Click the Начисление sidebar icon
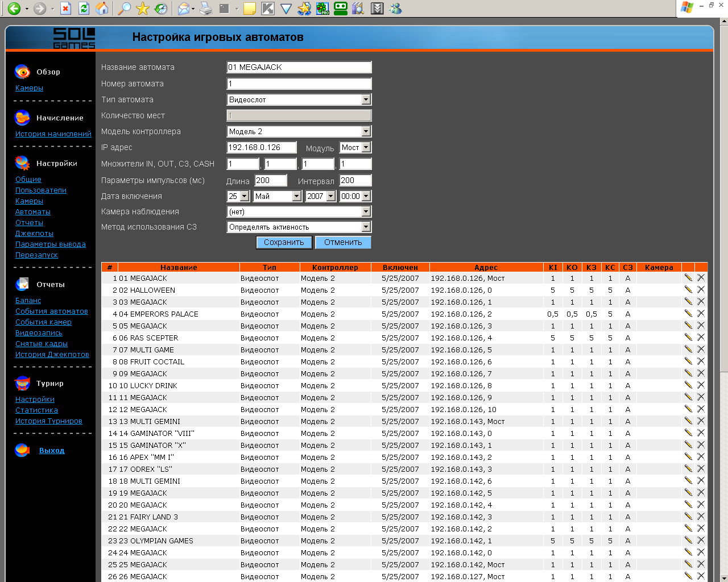 pyautogui.click(x=22, y=118)
